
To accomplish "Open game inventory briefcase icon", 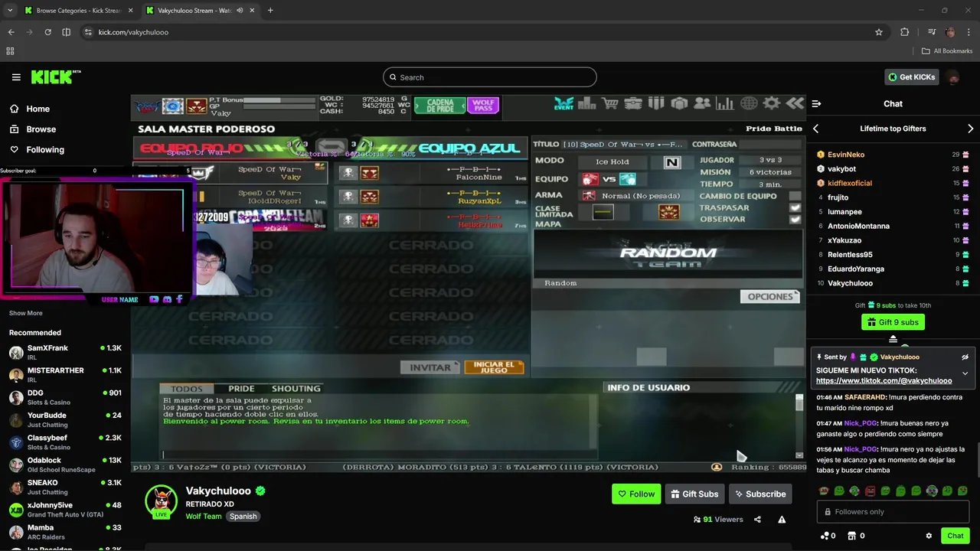I will point(633,103).
